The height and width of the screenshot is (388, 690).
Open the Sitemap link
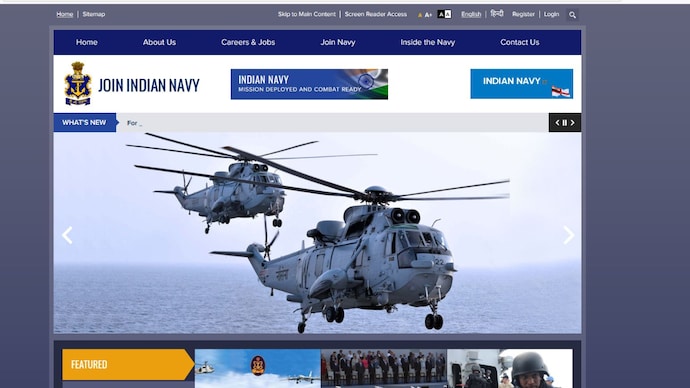(x=94, y=14)
